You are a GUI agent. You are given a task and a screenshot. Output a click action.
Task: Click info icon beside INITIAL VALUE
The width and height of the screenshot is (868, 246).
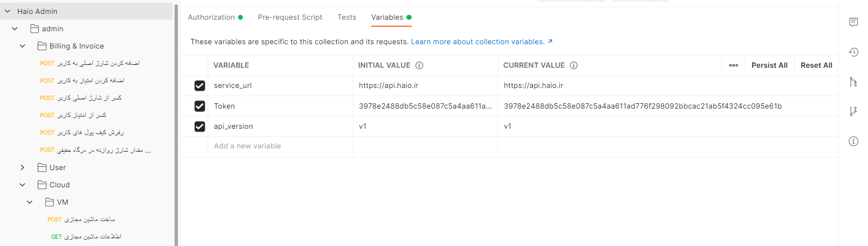point(419,65)
